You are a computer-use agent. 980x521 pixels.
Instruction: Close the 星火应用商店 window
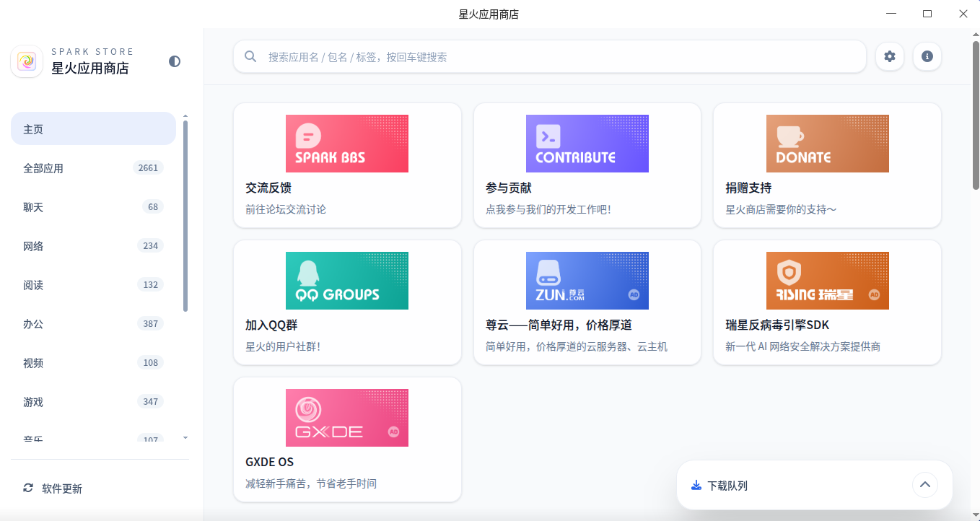point(963,14)
